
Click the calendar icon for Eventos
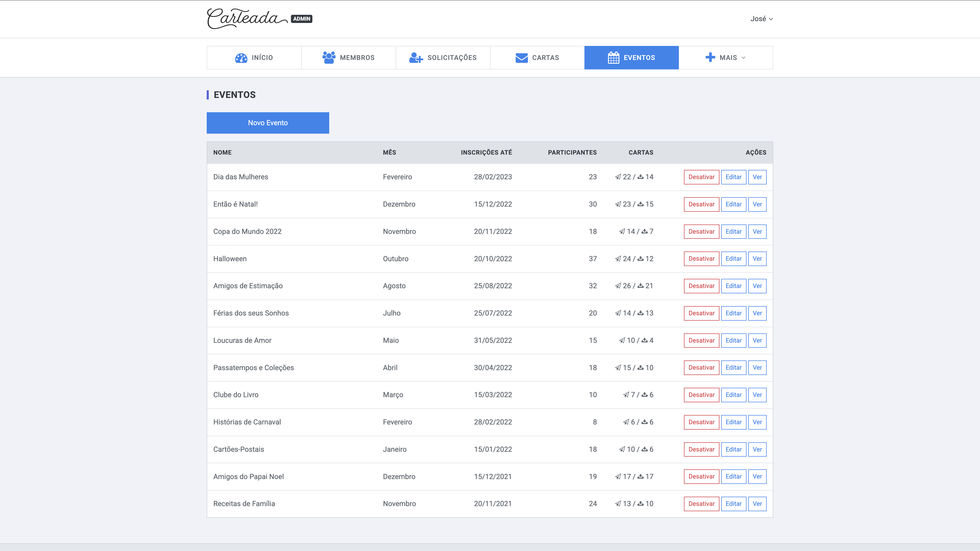613,57
